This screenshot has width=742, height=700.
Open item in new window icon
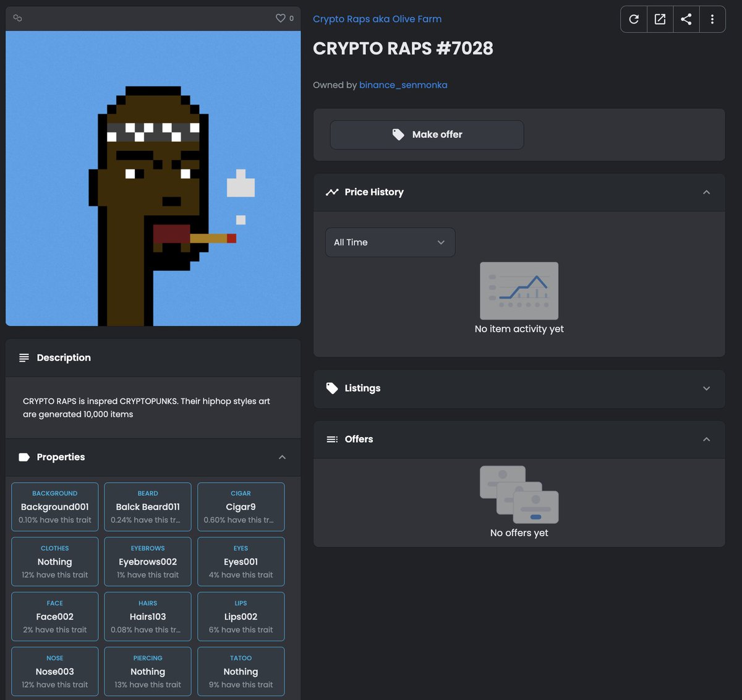660,19
